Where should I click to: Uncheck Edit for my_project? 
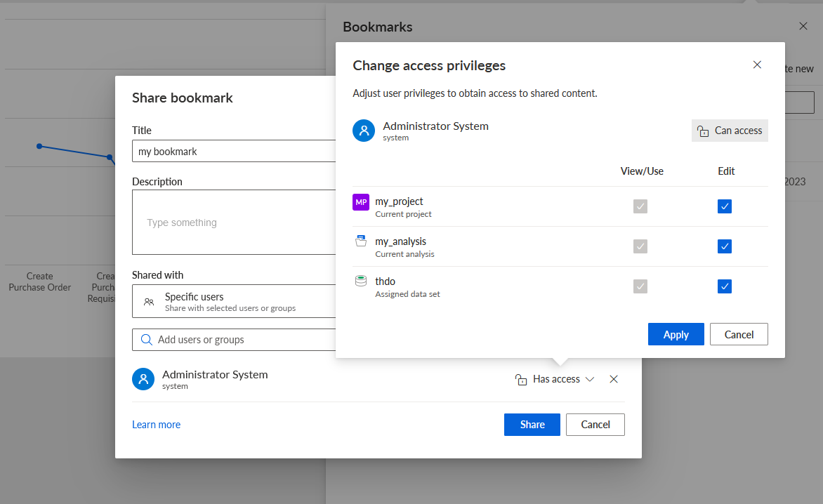point(724,206)
